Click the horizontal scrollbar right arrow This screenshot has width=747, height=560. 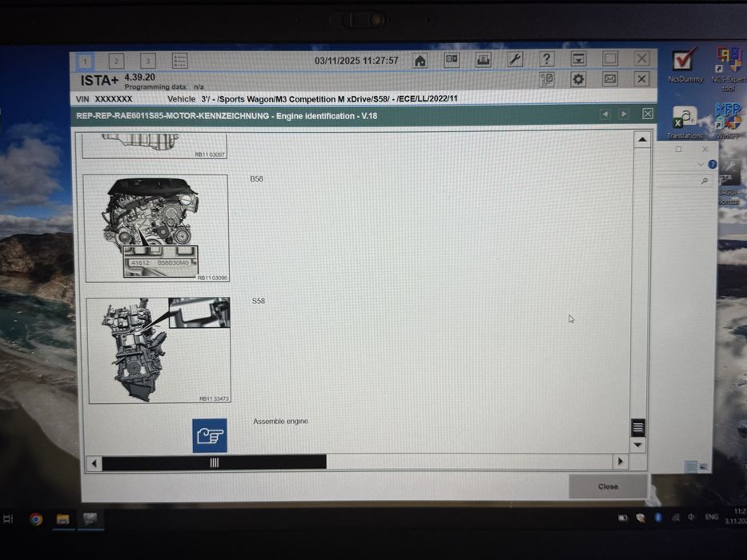(620, 461)
